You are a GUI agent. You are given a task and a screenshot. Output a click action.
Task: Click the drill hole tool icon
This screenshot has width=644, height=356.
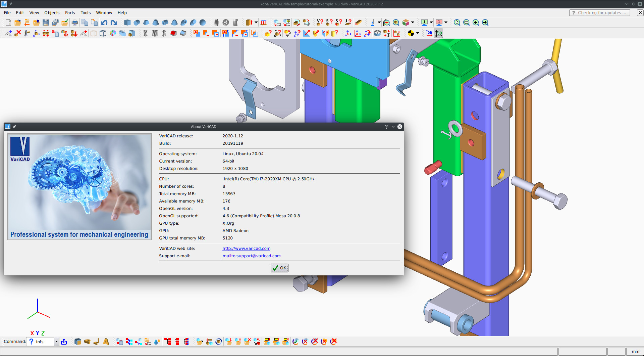tap(145, 33)
